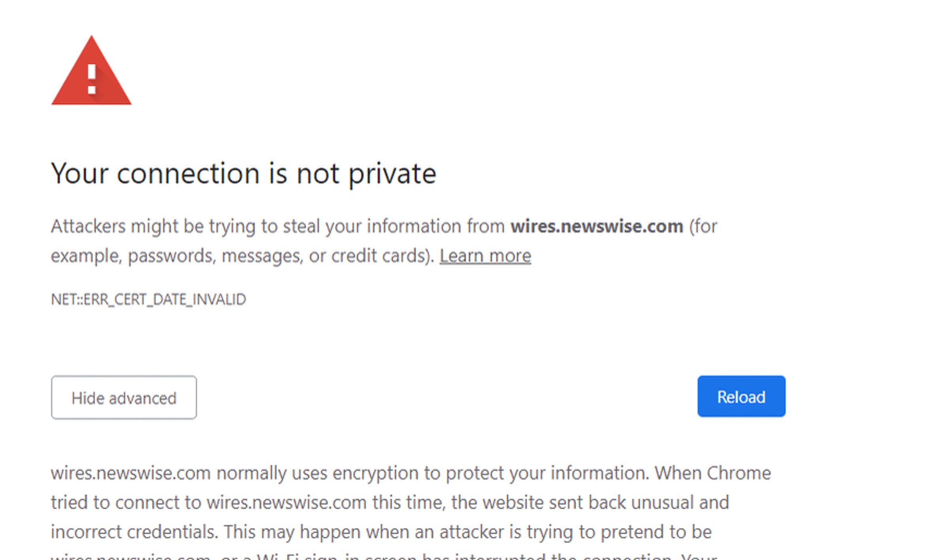Click the word "Chrome" in the advanced details
Image resolution: width=949 pixels, height=560 pixels.
pyautogui.click(x=739, y=473)
